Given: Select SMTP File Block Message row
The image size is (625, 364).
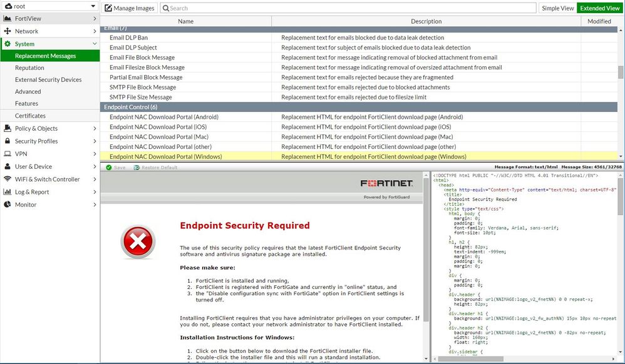Looking at the screenshot, I should tap(359, 87).
